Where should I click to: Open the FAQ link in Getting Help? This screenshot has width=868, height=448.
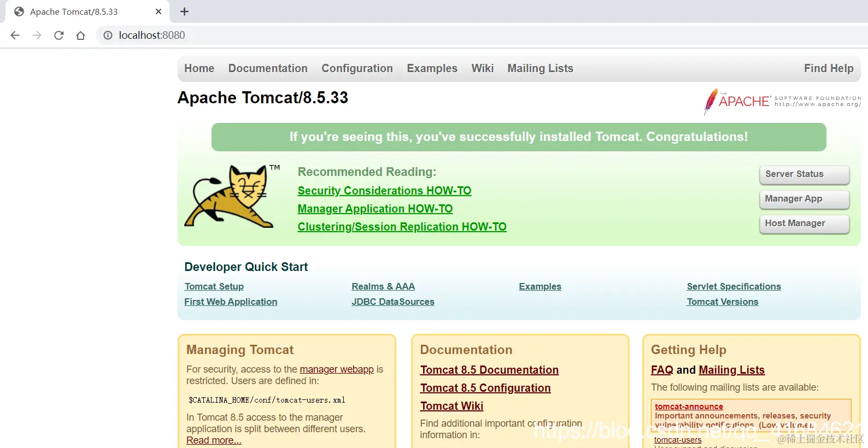[662, 370]
